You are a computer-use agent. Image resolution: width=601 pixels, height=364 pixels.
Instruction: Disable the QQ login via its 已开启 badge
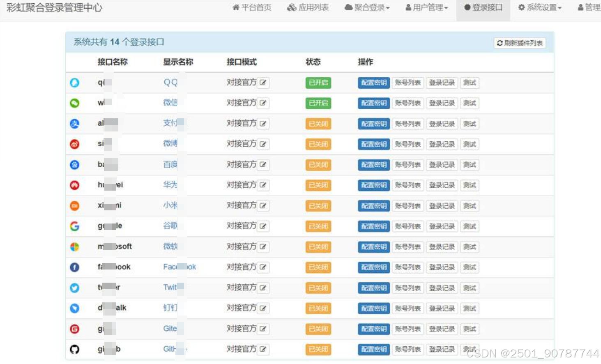[318, 83]
